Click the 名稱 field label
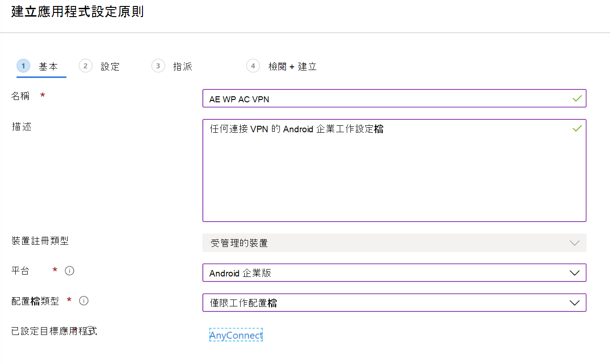This screenshot has height=364, width=610. pos(21,96)
